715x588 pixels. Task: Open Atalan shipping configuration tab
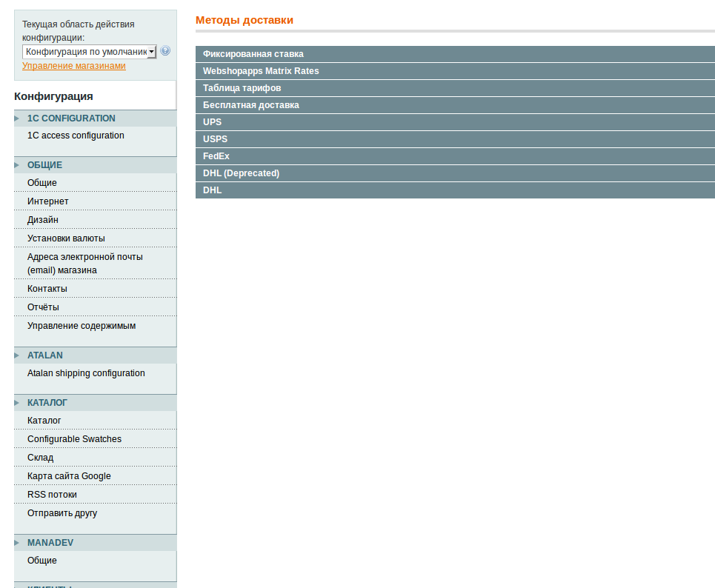tap(96, 373)
